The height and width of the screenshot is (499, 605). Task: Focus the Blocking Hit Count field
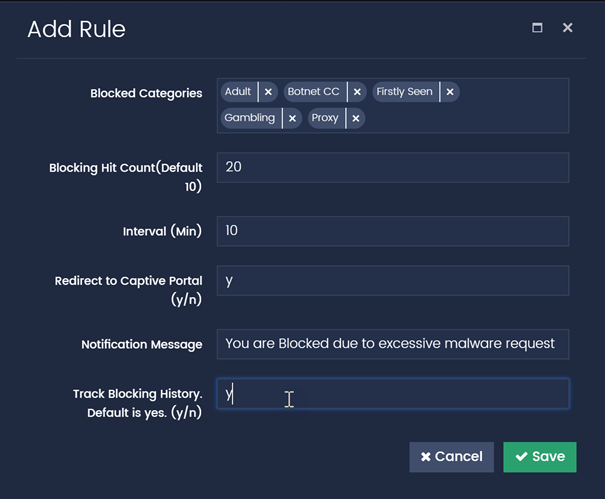(393, 167)
